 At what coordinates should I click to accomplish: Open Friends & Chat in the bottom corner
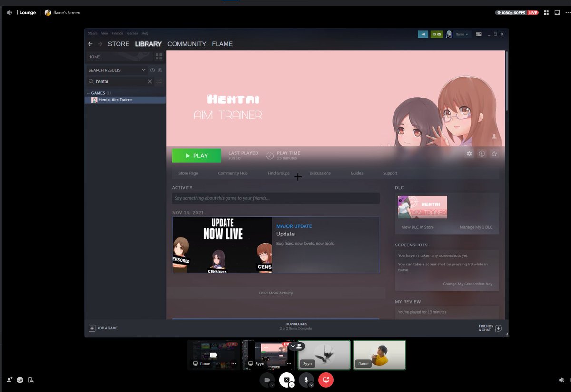point(488,328)
